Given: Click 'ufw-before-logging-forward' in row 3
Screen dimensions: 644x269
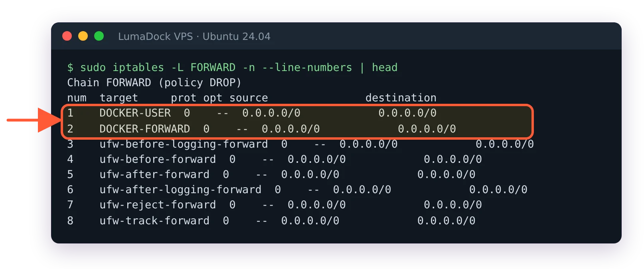Looking at the screenshot, I should [184, 144].
